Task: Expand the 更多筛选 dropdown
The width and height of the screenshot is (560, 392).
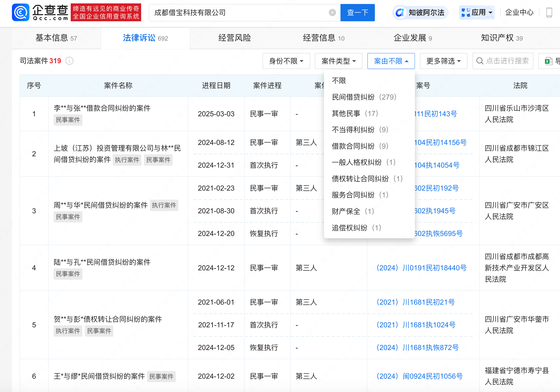Action: pyautogui.click(x=443, y=61)
